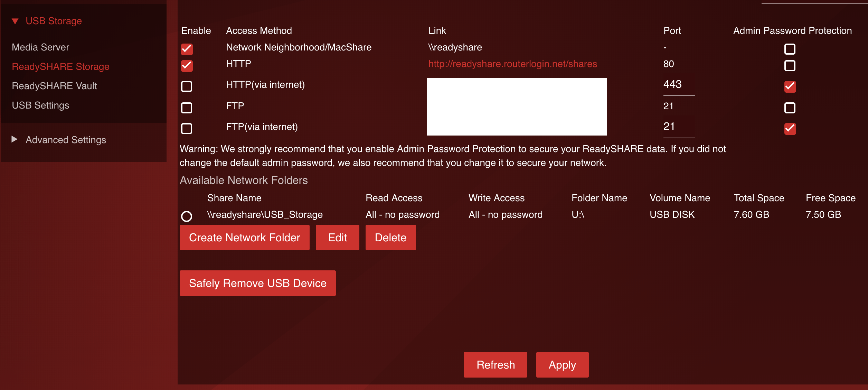Screen dimensions: 868x390
Task: Uncheck password protection for HTTP(via internet)
Action: tap(790, 86)
